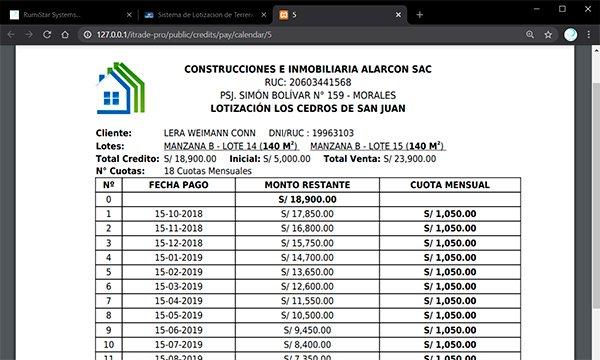Click the date 15-05-2019

(179, 316)
